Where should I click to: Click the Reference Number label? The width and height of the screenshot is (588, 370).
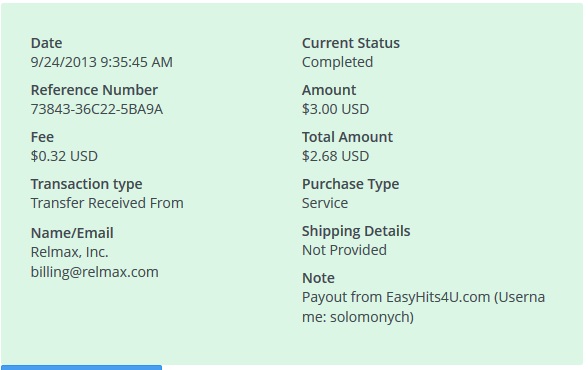click(94, 90)
